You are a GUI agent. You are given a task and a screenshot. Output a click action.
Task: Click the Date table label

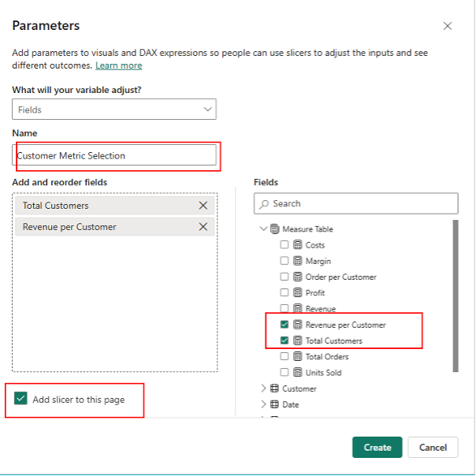291,404
